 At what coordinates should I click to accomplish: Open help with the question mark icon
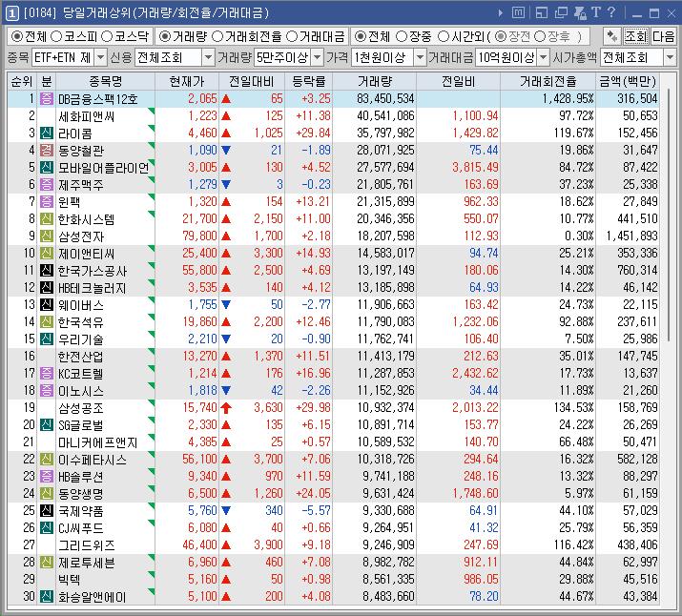coord(611,12)
